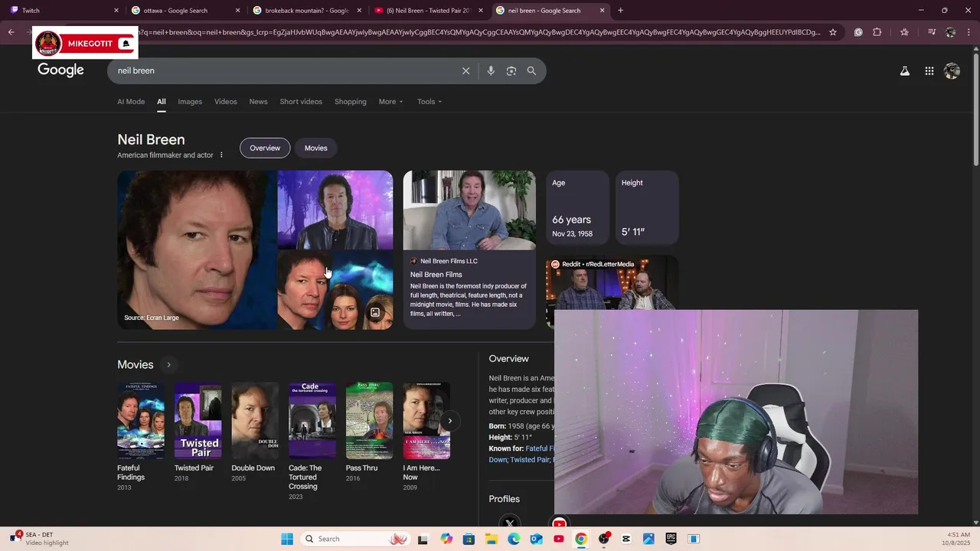Select the News search tab

[258, 102]
